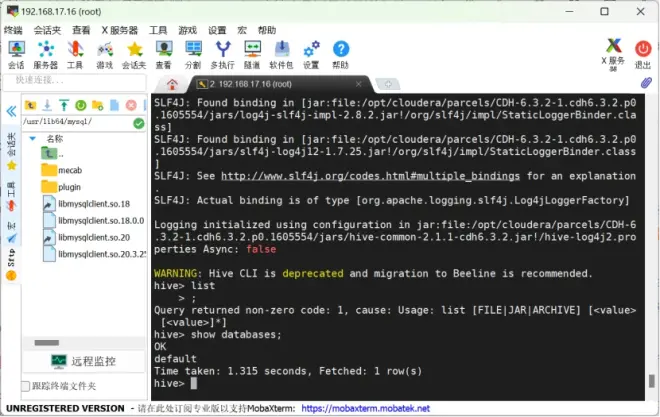Screen dimensions: 660x417
Task: Open the 会话夹 menu
Action: point(47,30)
